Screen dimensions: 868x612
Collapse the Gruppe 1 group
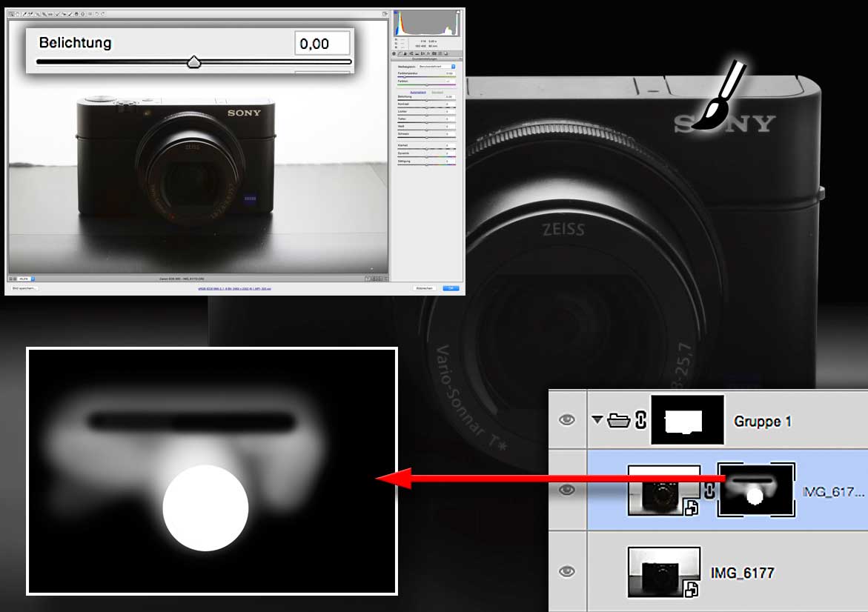597,420
